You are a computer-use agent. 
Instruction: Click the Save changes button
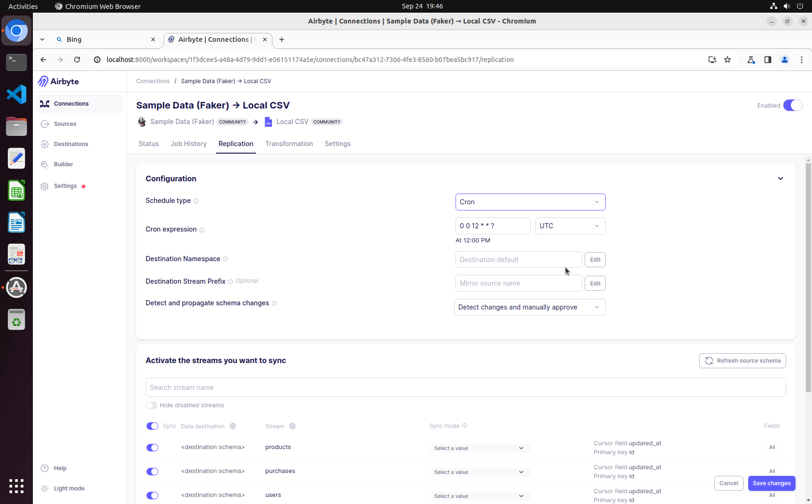click(x=771, y=483)
